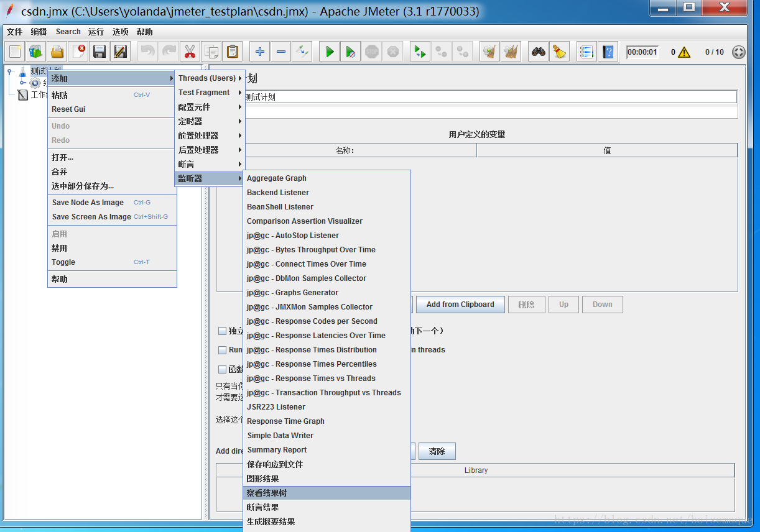The image size is (760, 532).
Task: Open the 运行 menu
Action: tap(96, 32)
